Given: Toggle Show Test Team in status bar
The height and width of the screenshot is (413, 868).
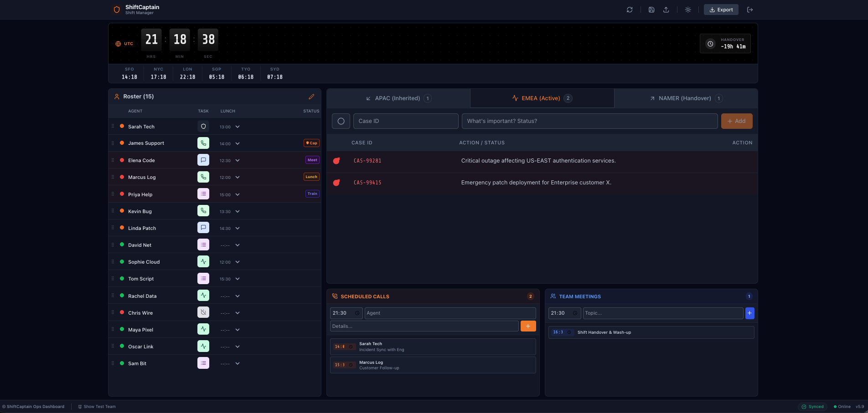Looking at the screenshot, I should (97, 407).
